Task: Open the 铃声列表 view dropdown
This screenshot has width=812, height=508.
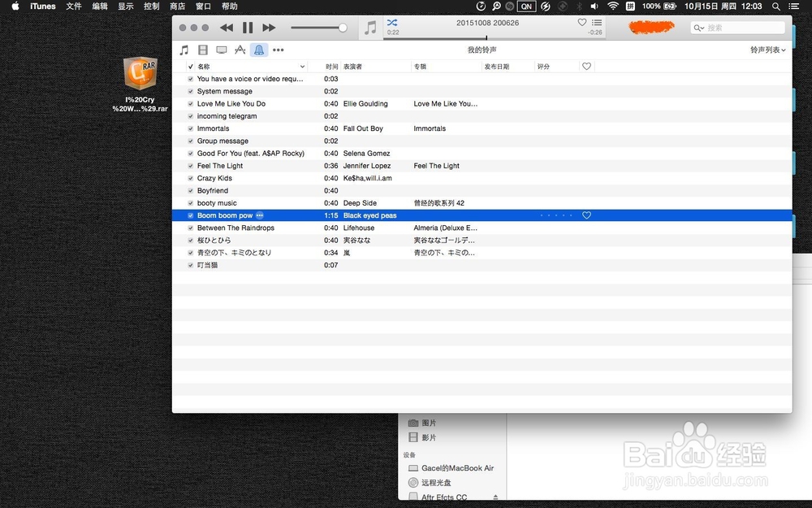Action: coord(768,50)
